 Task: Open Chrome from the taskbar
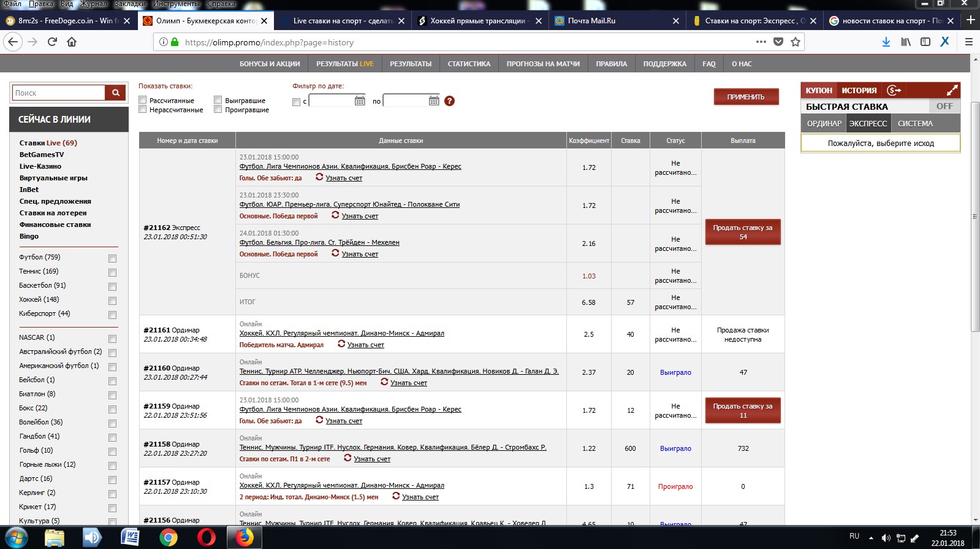click(x=168, y=538)
